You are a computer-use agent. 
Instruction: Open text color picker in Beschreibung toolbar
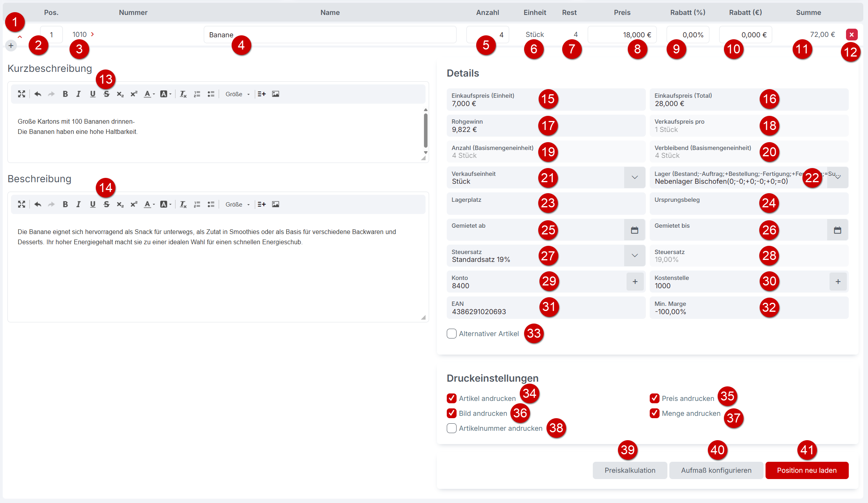[x=149, y=204]
